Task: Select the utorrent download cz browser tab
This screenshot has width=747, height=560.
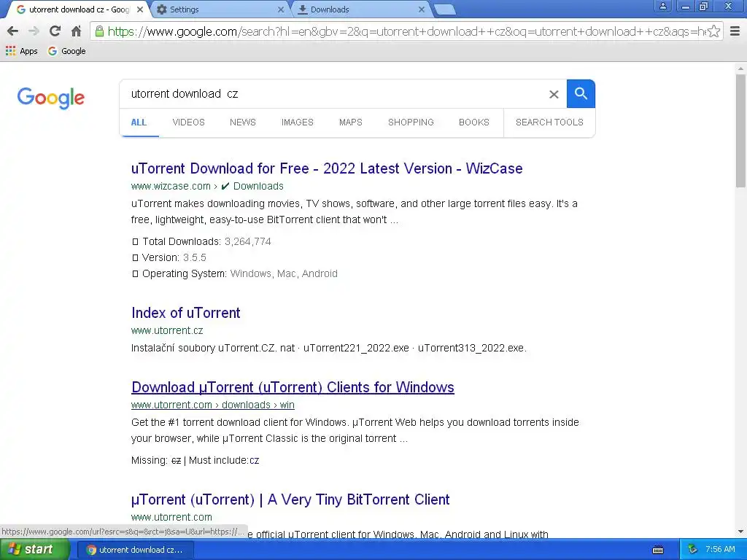Action: click(x=76, y=9)
